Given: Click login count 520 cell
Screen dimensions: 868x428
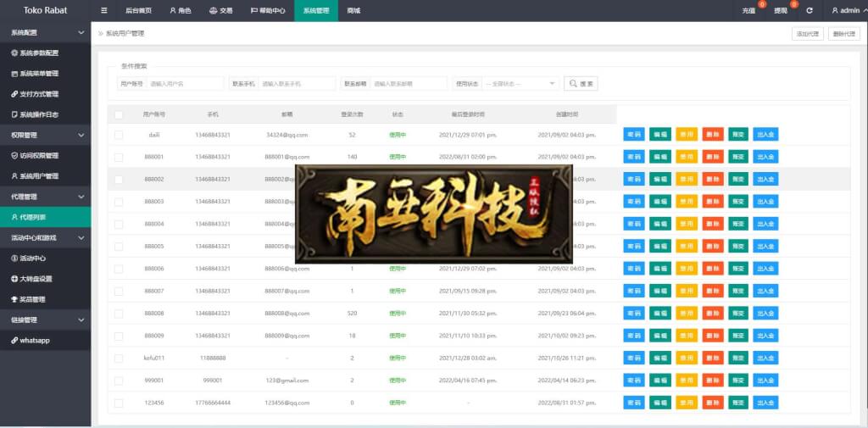Looking at the screenshot, I should (352, 314).
